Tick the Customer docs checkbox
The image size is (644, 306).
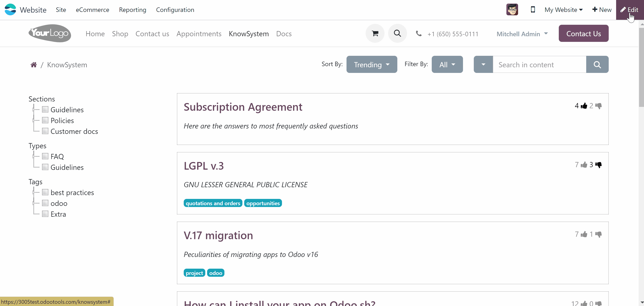pyautogui.click(x=45, y=131)
